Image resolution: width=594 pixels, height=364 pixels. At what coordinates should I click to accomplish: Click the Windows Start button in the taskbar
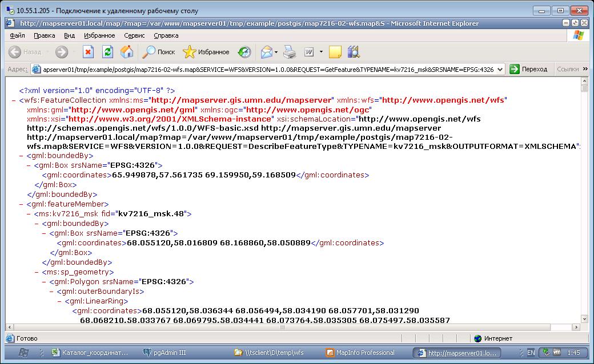[23, 353]
